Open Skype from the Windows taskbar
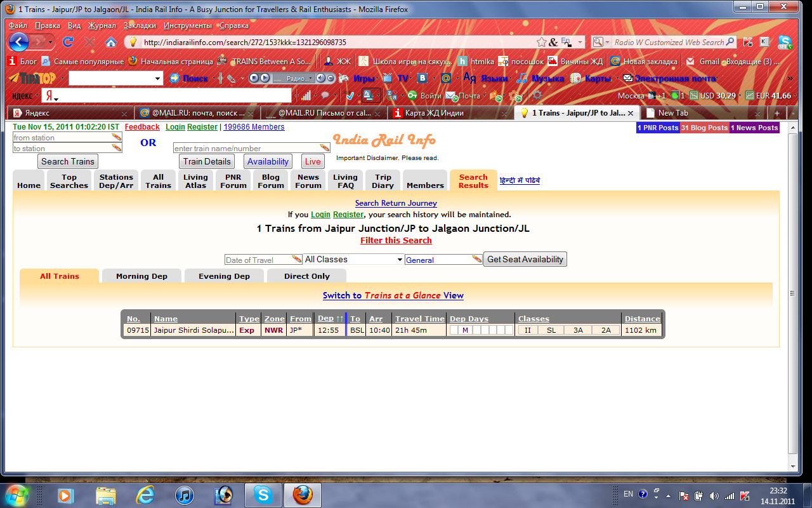Screen dimensions: 812x508 (263, 494)
